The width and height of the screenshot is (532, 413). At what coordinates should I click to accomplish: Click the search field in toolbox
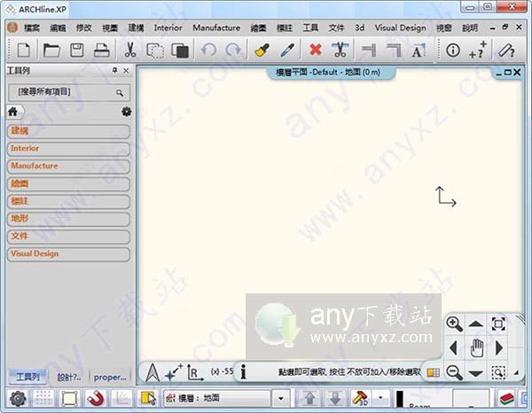click(69, 92)
